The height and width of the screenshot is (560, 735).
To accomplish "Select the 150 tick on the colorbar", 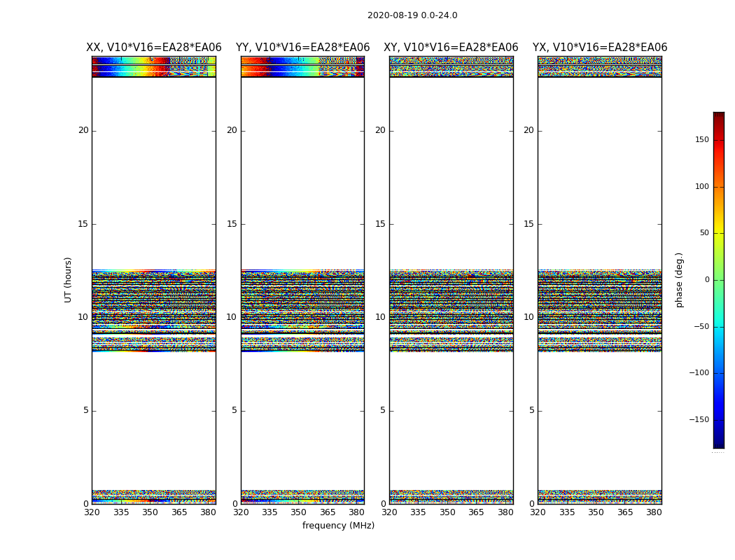I will tap(702, 139).
